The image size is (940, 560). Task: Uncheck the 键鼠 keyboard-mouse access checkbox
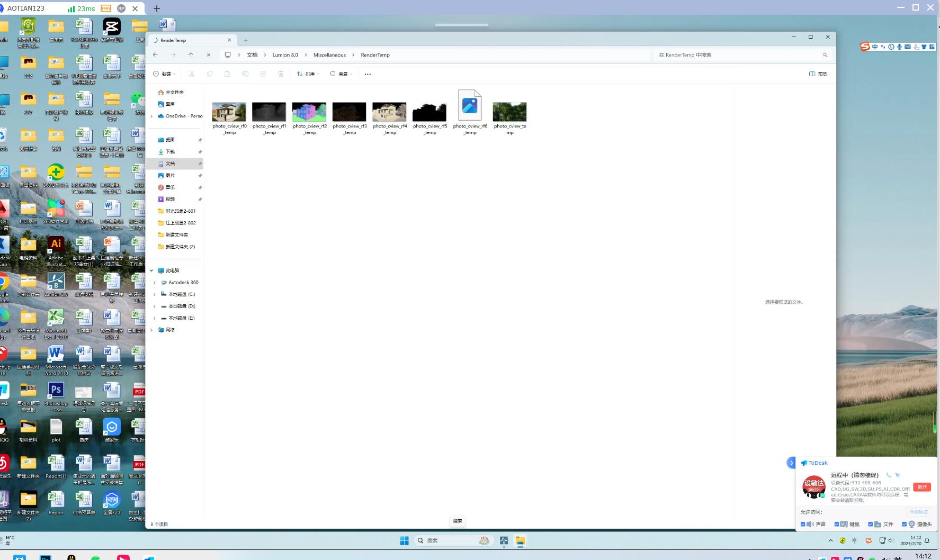[x=837, y=524]
